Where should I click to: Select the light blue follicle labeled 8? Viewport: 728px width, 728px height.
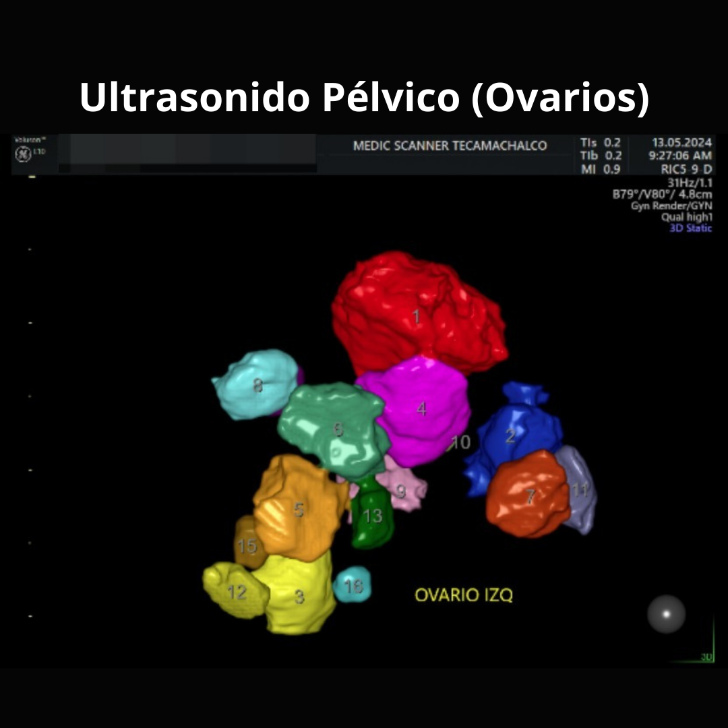coord(256,386)
